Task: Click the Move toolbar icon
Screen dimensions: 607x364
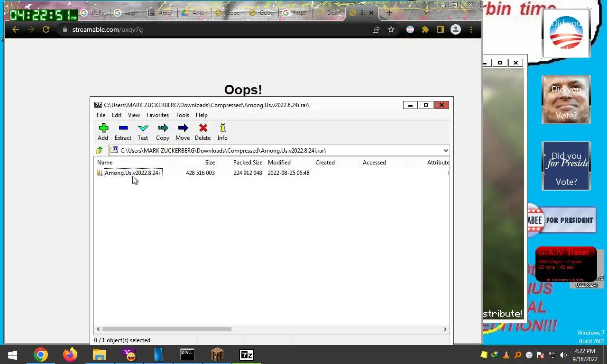Action: click(x=183, y=132)
